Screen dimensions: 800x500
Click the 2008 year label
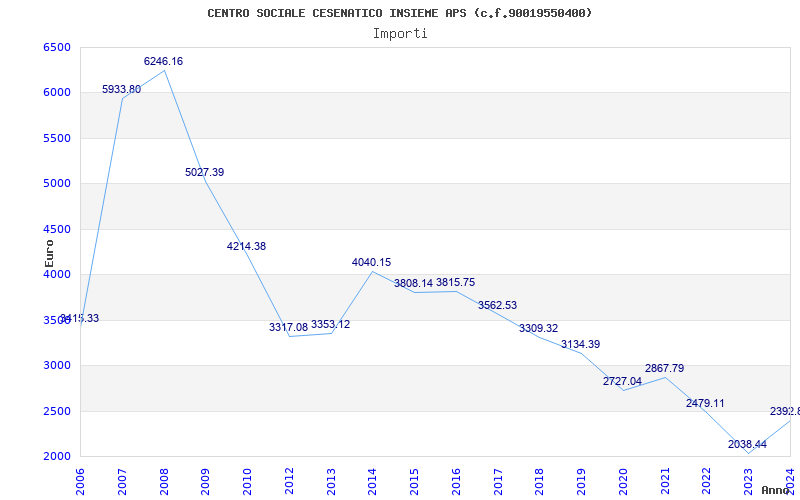[x=164, y=481]
